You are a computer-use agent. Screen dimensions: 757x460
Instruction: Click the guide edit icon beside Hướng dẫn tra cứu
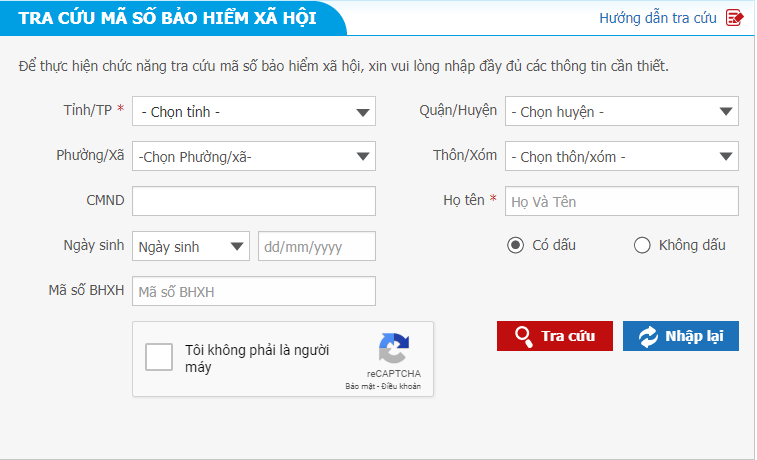(x=735, y=18)
